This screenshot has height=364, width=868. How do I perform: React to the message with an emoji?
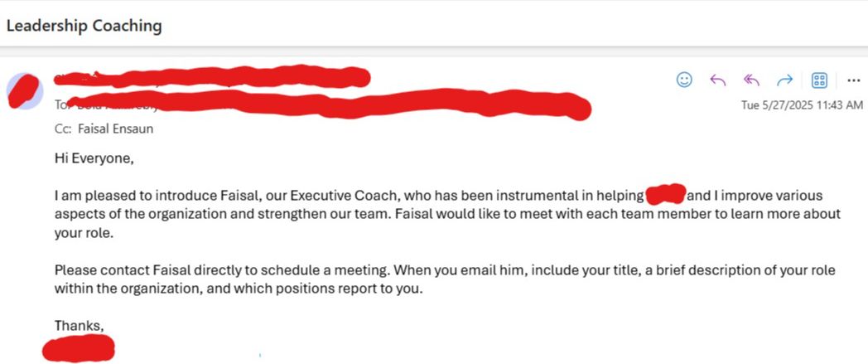coord(685,80)
